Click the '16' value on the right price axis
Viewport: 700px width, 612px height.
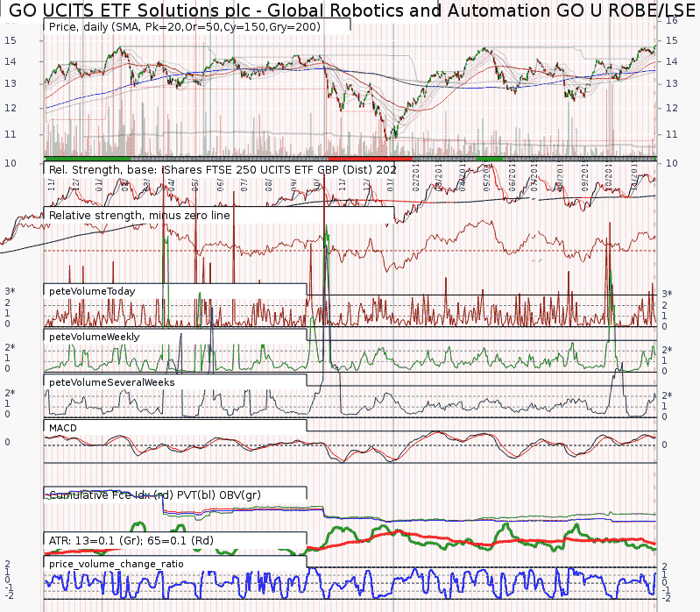point(672,20)
